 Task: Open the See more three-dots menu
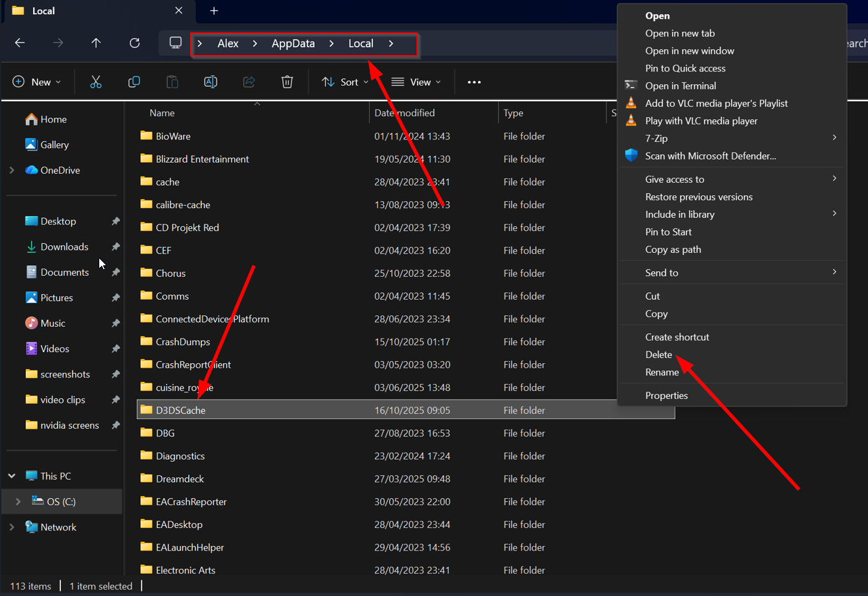(474, 82)
